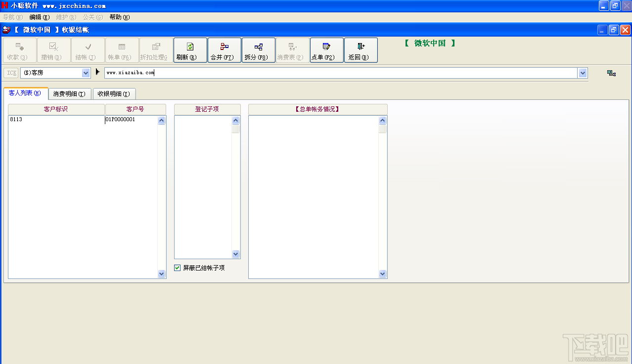Minimize the 收银结帐 inner window
Screen dimensions: 632x364
pos(602,30)
